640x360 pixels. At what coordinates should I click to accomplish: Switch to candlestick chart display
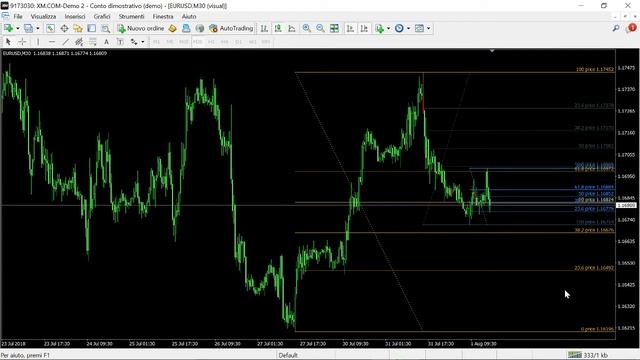278,28
